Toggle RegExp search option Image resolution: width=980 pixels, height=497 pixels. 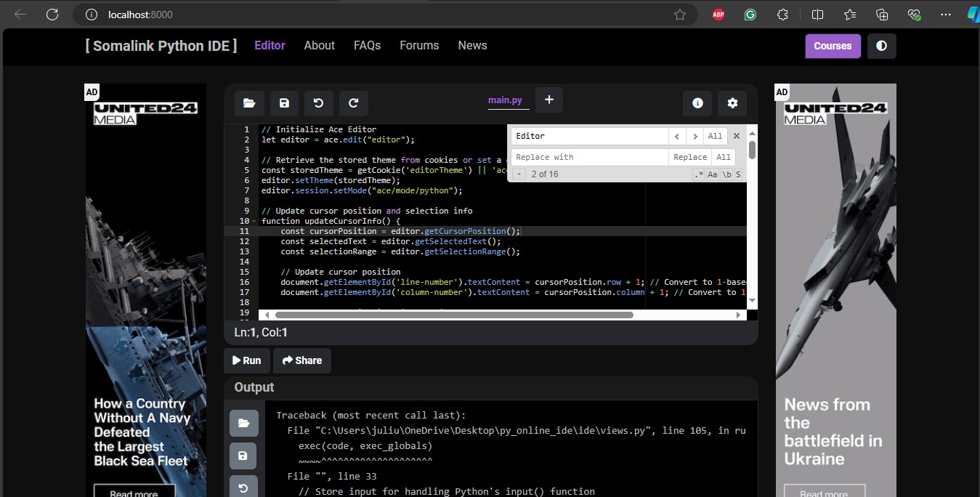pyautogui.click(x=699, y=174)
